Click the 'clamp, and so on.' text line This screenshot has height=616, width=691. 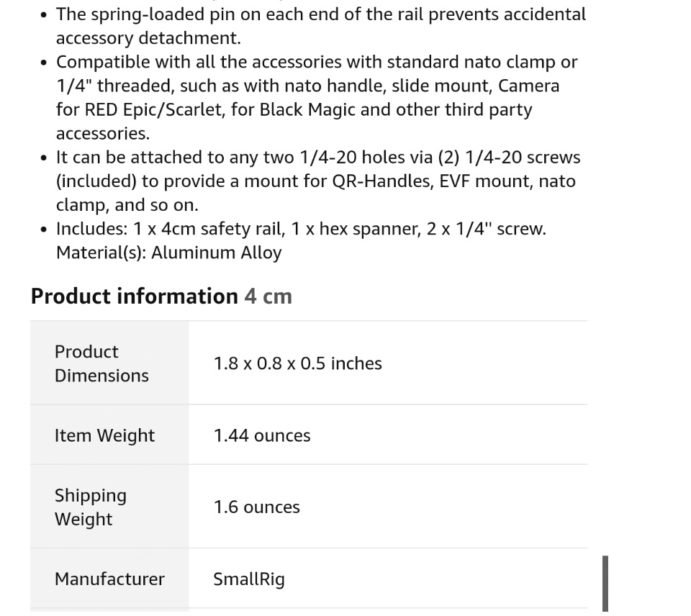pos(127,205)
